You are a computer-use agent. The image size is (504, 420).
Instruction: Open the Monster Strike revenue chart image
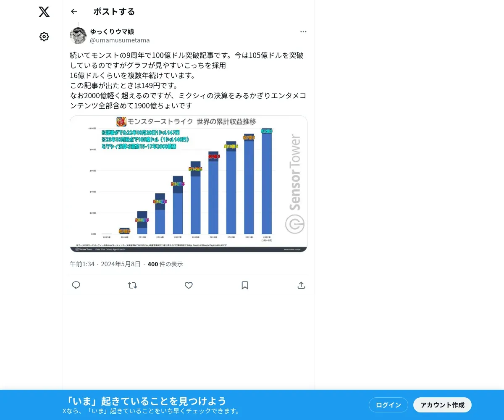click(x=189, y=184)
